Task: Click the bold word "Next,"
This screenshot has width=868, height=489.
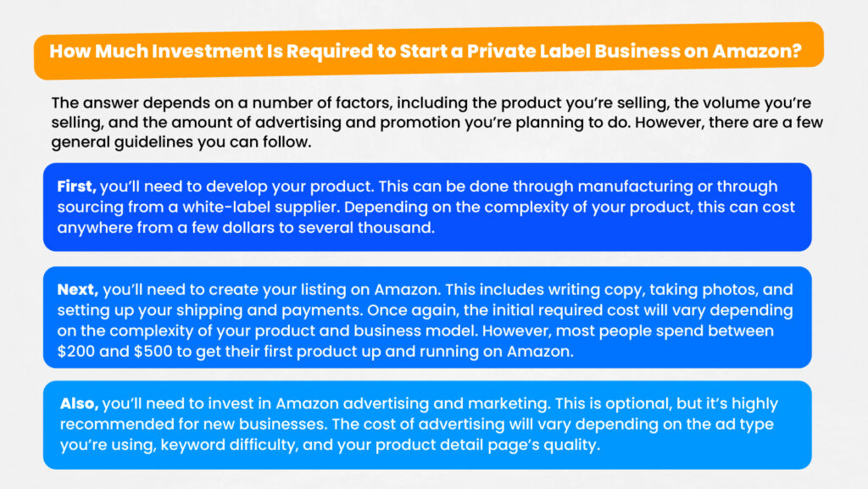Action: click(77, 289)
